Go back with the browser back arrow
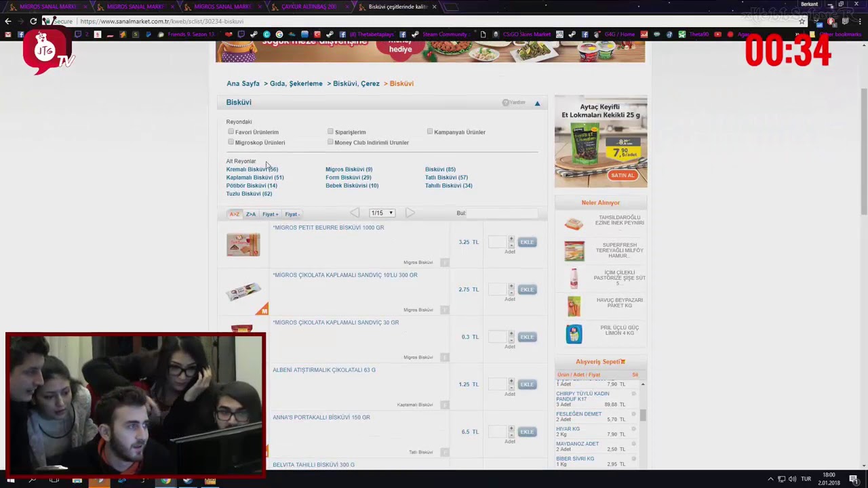868x488 pixels. [8, 21]
